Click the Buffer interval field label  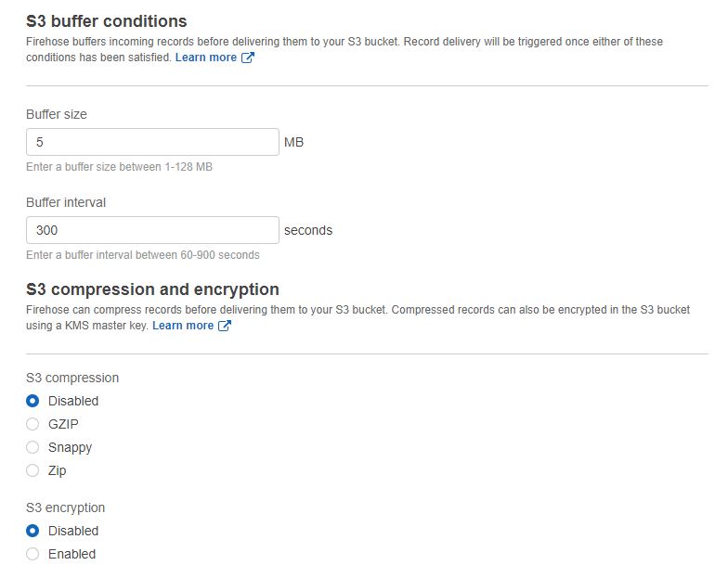coord(66,202)
